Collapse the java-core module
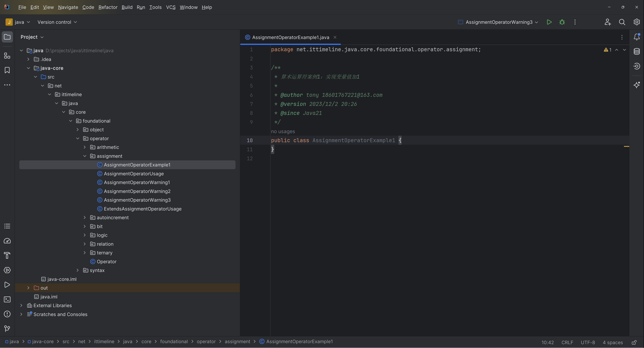 pos(28,68)
